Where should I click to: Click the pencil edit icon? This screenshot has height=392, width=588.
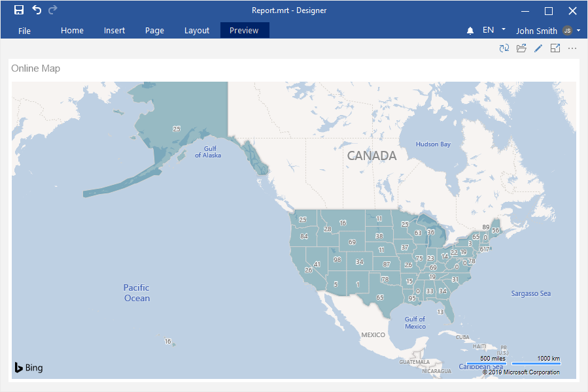point(538,48)
